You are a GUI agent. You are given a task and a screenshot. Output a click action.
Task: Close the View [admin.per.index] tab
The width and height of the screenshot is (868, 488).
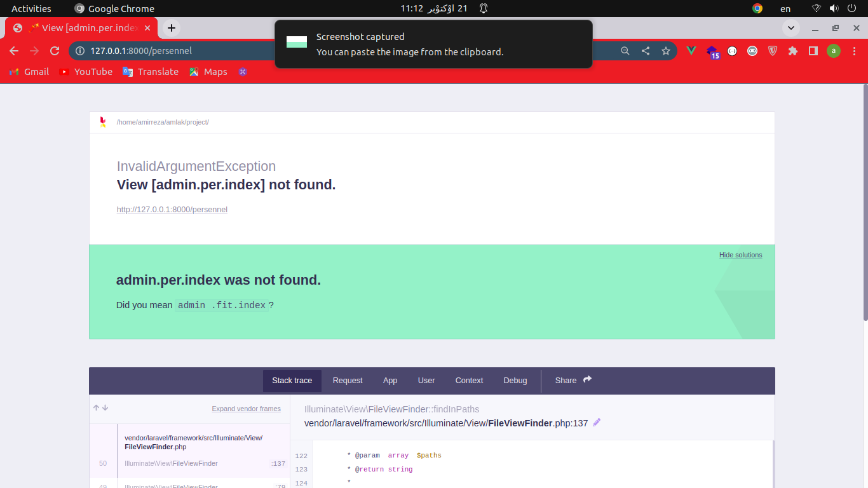[x=147, y=28]
